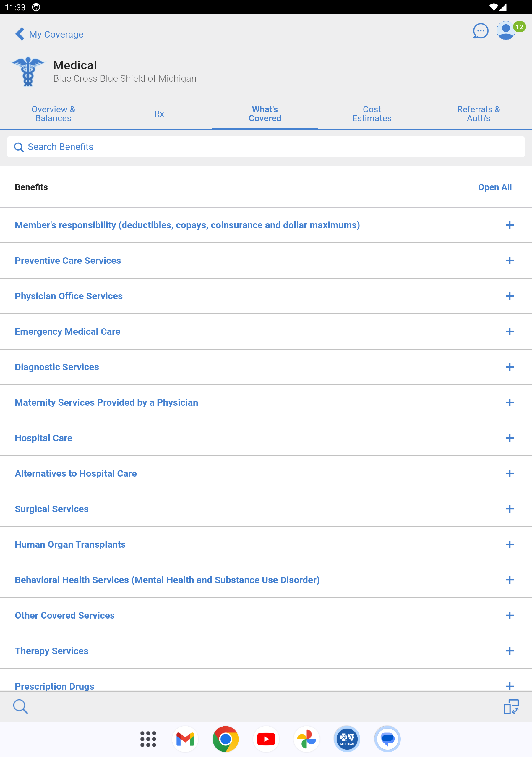Launch Chrome from the dock
532x757 pixels.
coord(226,739)
